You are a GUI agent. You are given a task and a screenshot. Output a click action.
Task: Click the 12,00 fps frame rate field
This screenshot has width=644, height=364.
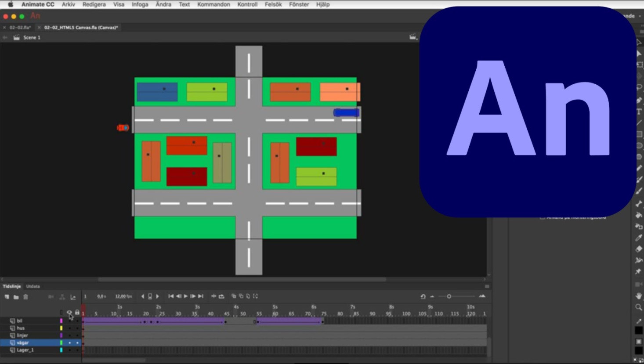[123, 296]
